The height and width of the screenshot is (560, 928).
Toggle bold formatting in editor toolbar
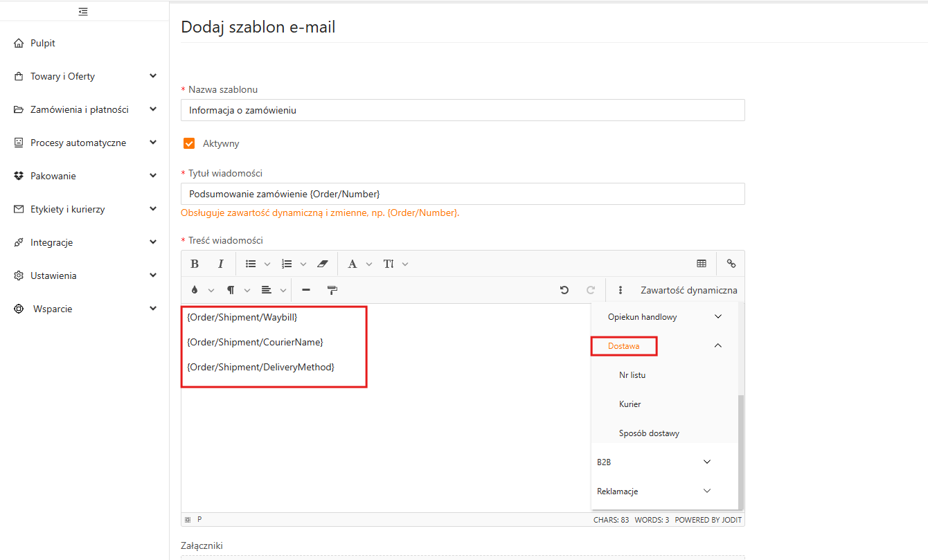[195, 264]
